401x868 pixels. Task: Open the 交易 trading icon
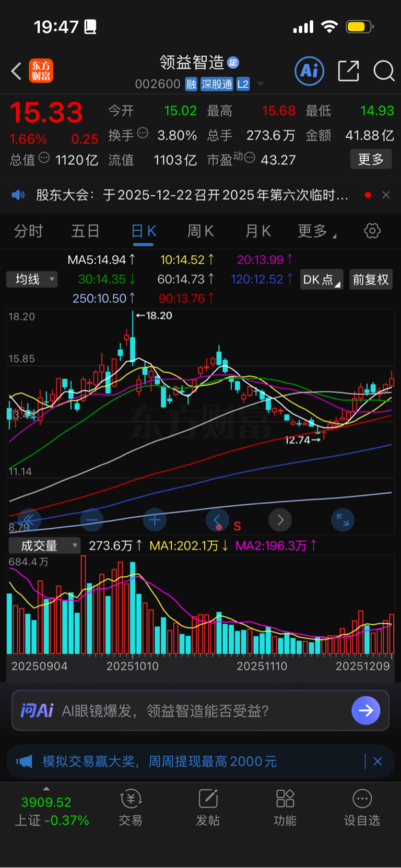click(x=131, y=807)
